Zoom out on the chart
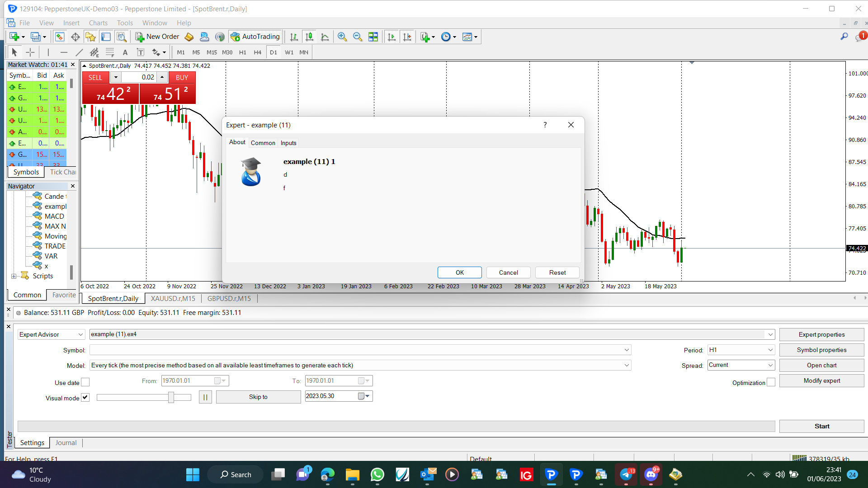868x488 pixels. 358,37
